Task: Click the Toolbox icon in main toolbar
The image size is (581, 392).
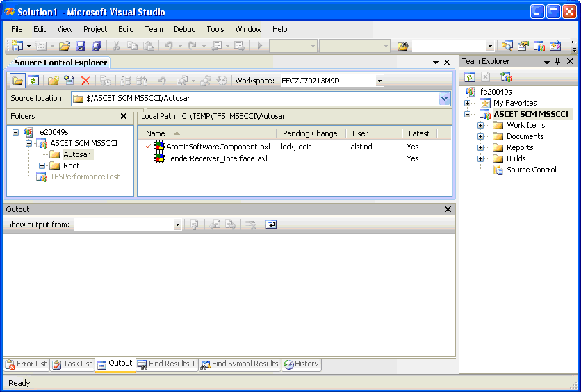Action: coord(555,46)
